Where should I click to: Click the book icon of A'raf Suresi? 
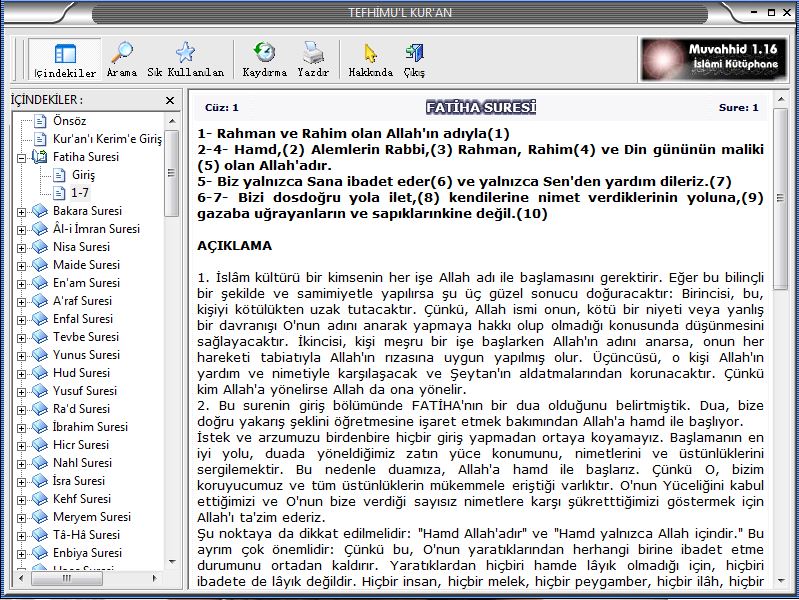[40, 301]
